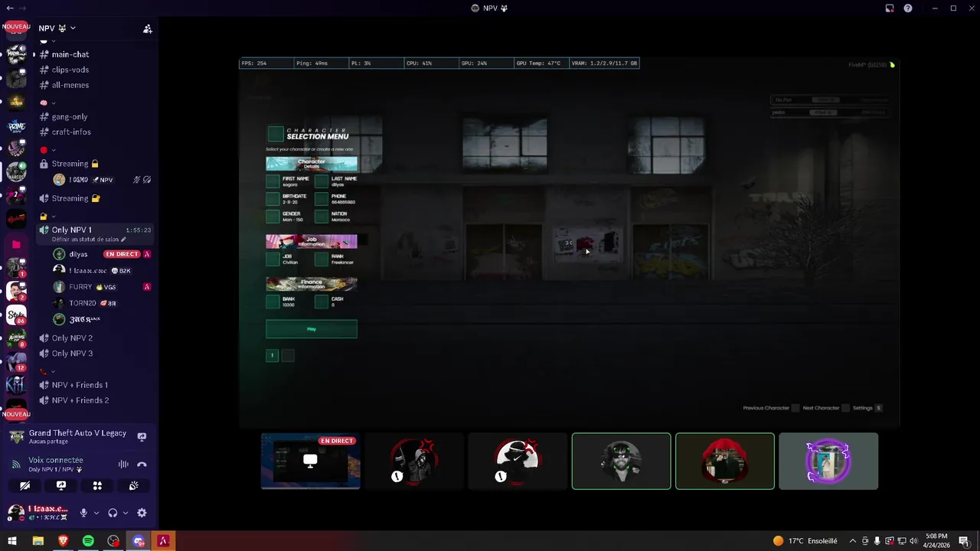Open the Discord help question mark icon

[x=908, y=8]
